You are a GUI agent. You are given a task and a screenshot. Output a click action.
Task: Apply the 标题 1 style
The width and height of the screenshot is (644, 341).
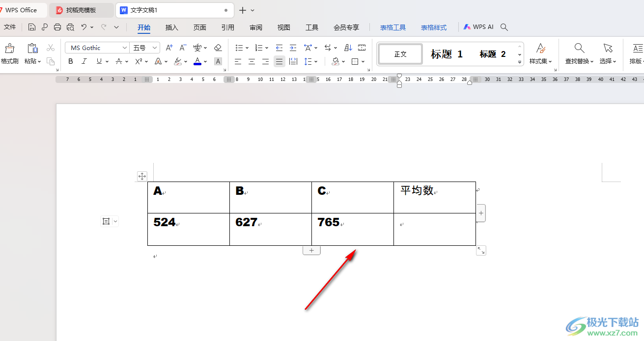(x=447, y=54)
